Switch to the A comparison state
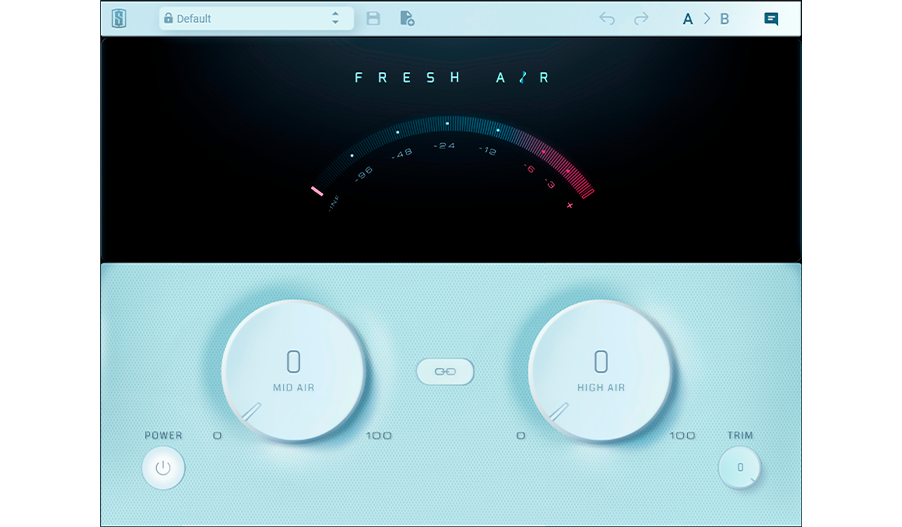Screen dimensions: 902x527 pyautogui.click(x=687, y=19)
